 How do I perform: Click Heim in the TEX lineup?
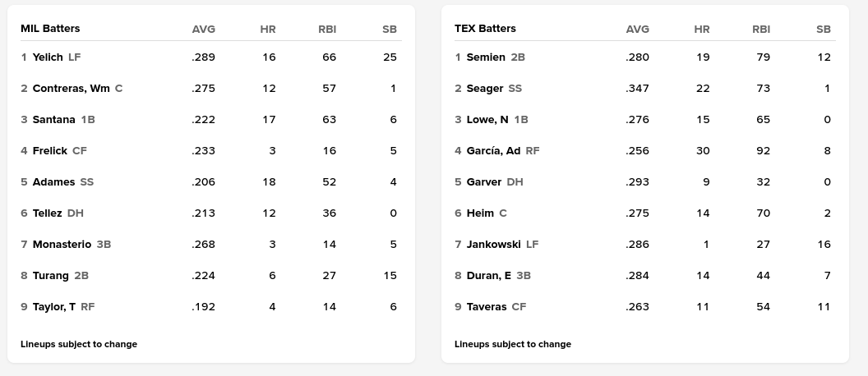(x=480, y=213)
